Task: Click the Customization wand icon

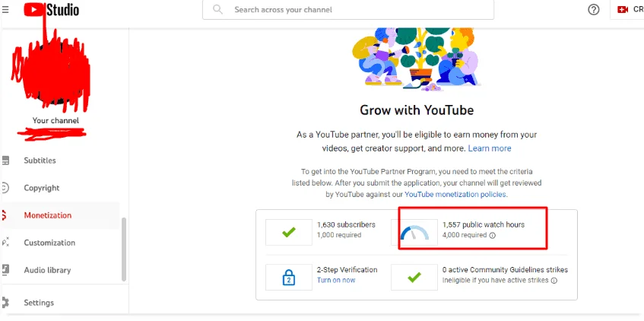Action: point(5,243)
